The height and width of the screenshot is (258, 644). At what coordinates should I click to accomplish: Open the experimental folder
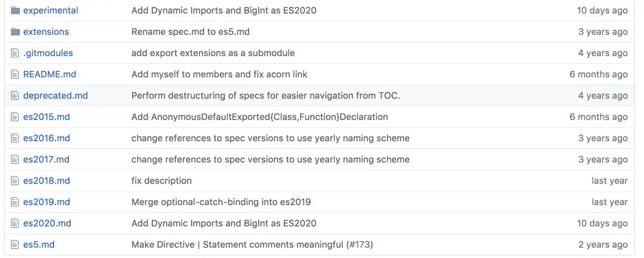(50, 10)
